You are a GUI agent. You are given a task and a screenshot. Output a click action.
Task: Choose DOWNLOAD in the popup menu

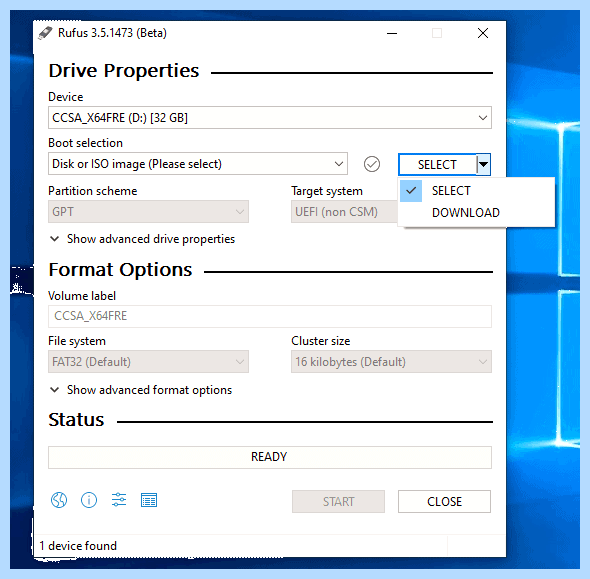tap(476, 213)
